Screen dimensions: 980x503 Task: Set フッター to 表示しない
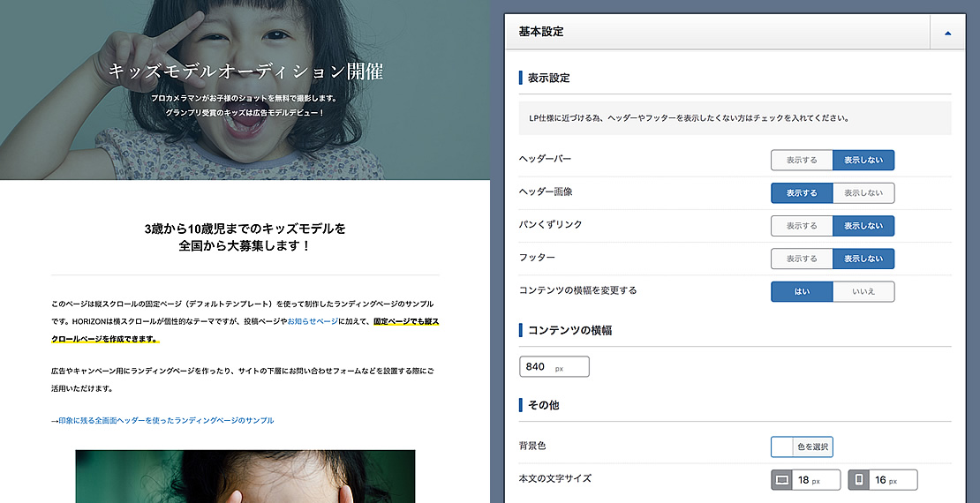(x=863, y=259)
